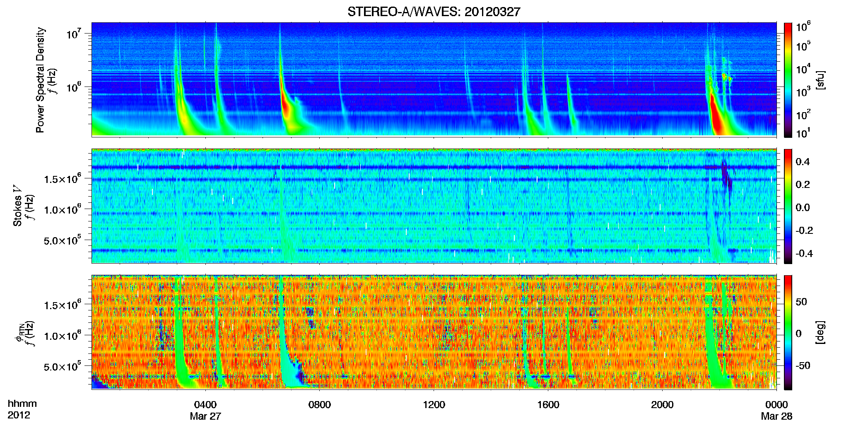
Task: Click the 10^5 value on sfu color bar
Action: click(803, 46)
